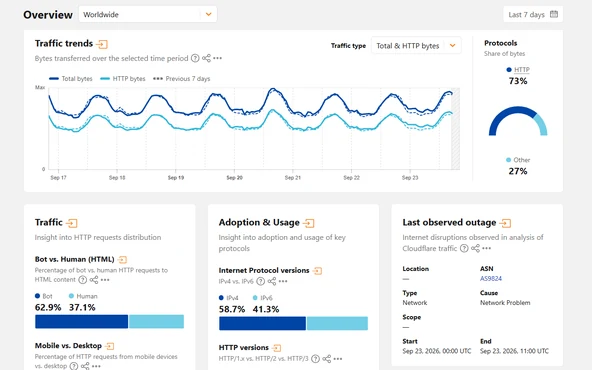The image size is (592, 370).
Task: Open more options for Last observed outage
Action: tap(487, 248)
